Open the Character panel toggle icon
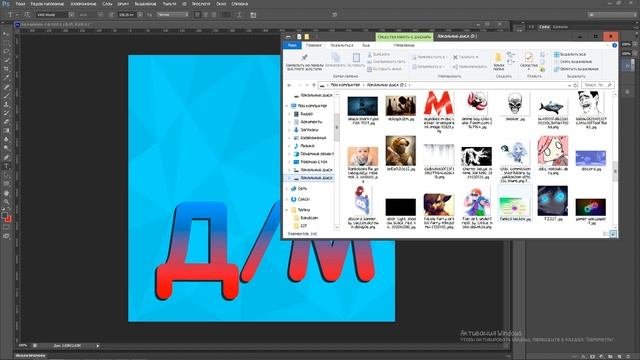This screenshot has height=360, width=640. pos(253,15)
